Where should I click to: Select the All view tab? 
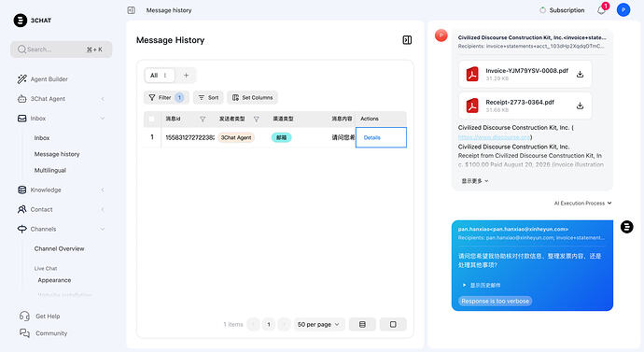pos(154,76)
